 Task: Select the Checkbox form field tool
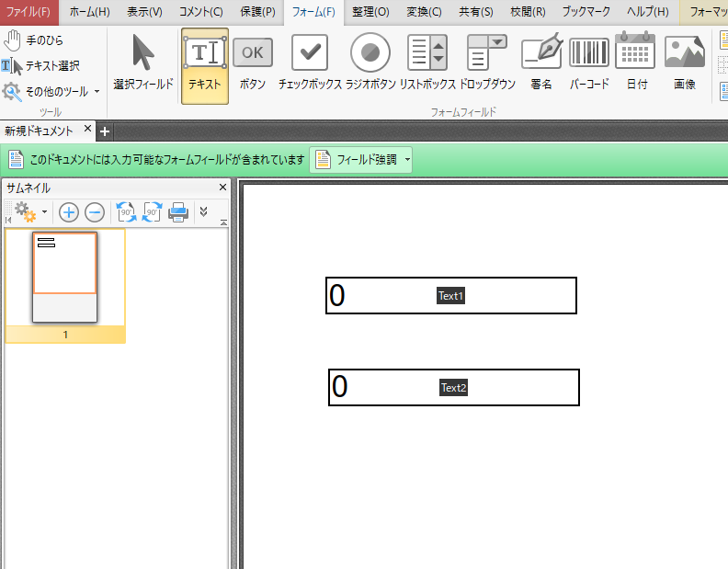310,63
